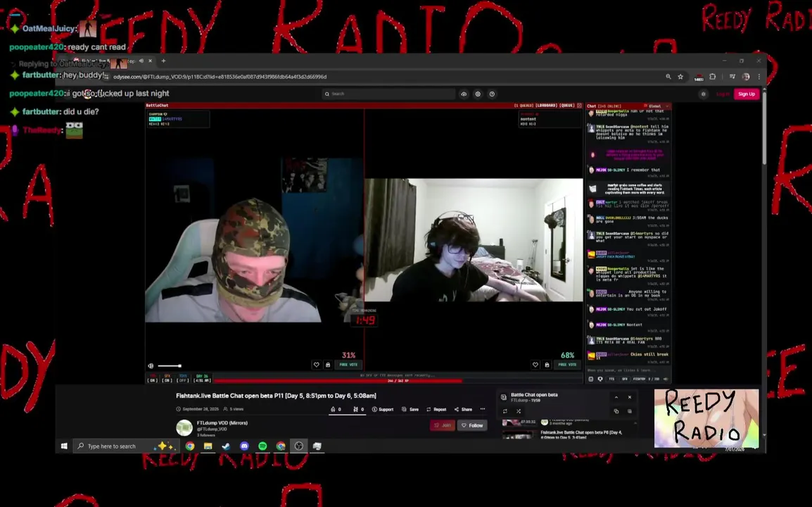Click the fire like button

pyautogui.click(x=336, y=409)
